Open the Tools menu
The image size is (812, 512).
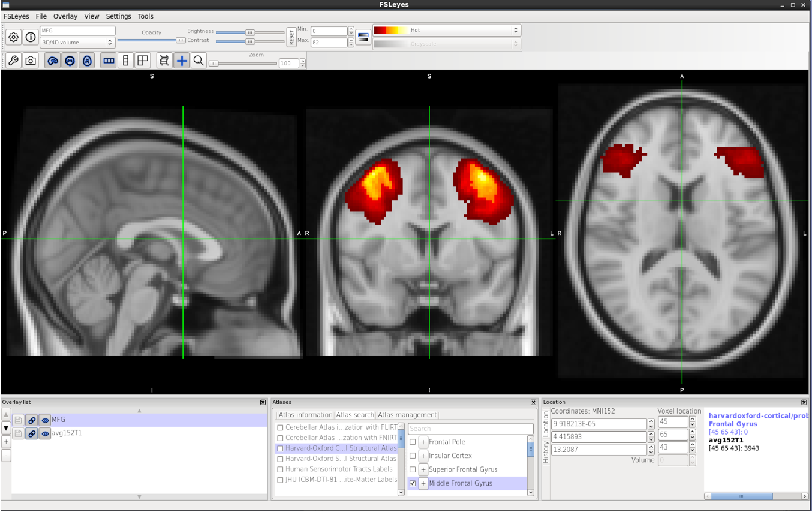(146, 16)
